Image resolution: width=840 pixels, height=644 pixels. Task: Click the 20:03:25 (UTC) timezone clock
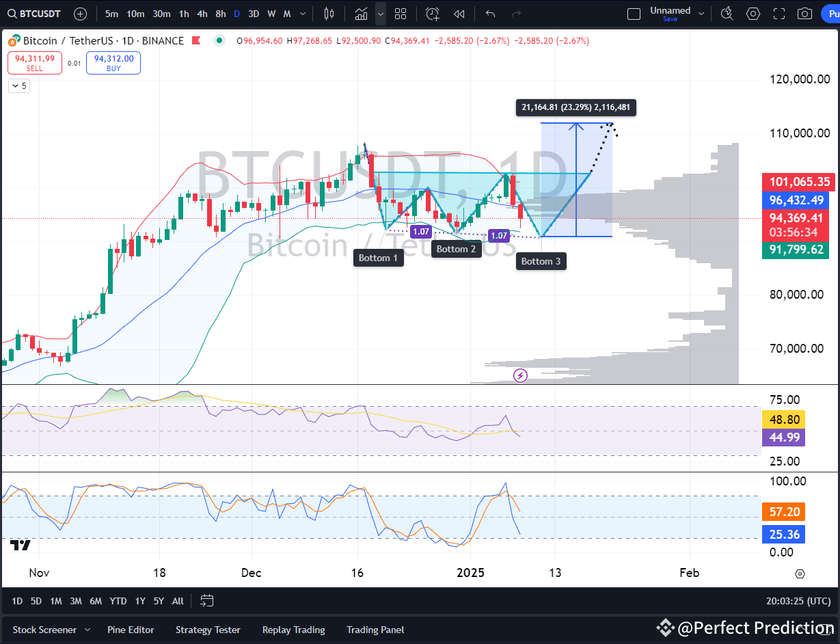click(x=799, y=601)
